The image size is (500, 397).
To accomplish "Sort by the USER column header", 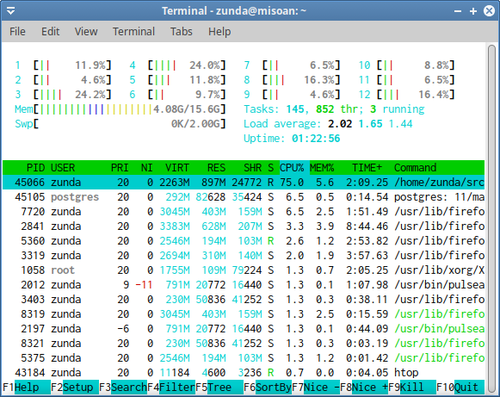I will (63, 168).
